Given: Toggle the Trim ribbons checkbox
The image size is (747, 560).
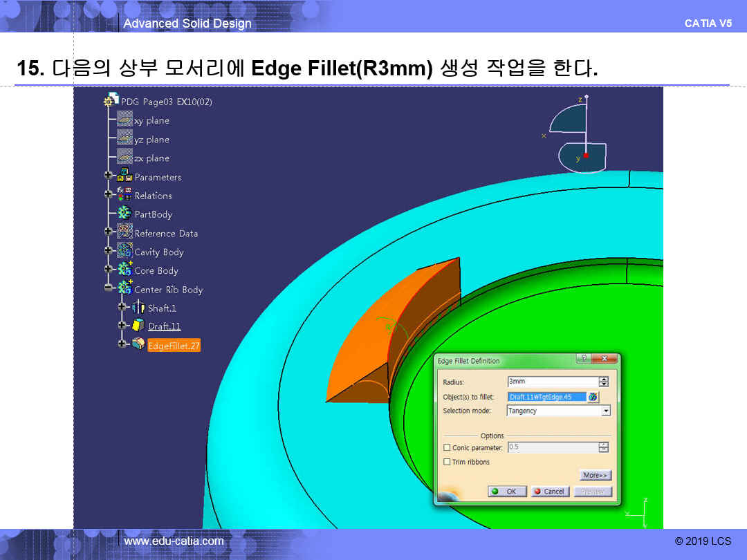Looking at the screenshot, I should coord(447,462).
